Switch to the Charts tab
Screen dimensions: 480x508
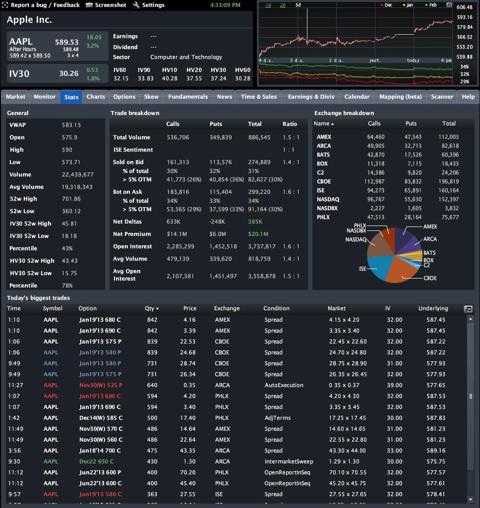(96, 97)
